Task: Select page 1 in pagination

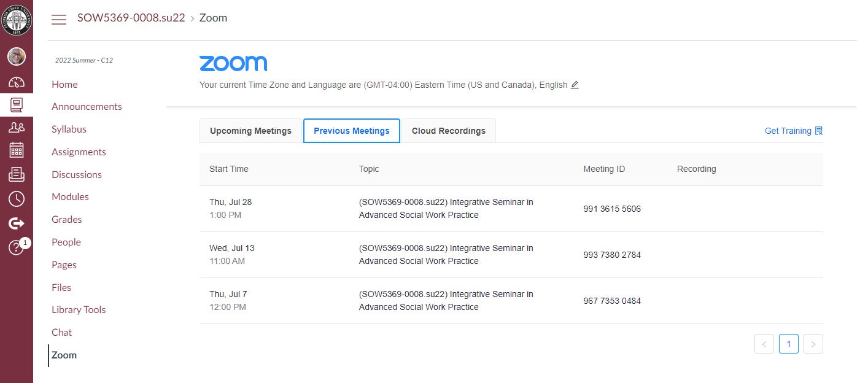Action: [x=789, y=344]
